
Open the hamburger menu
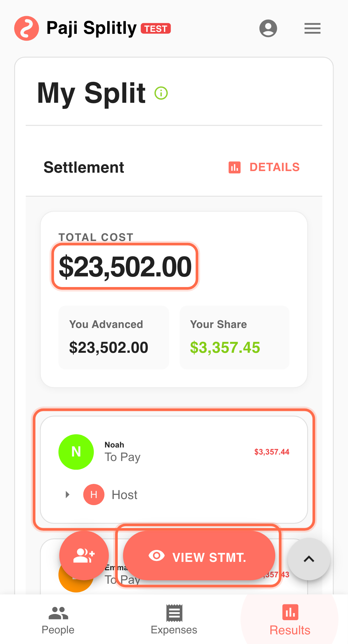(312, 28)
